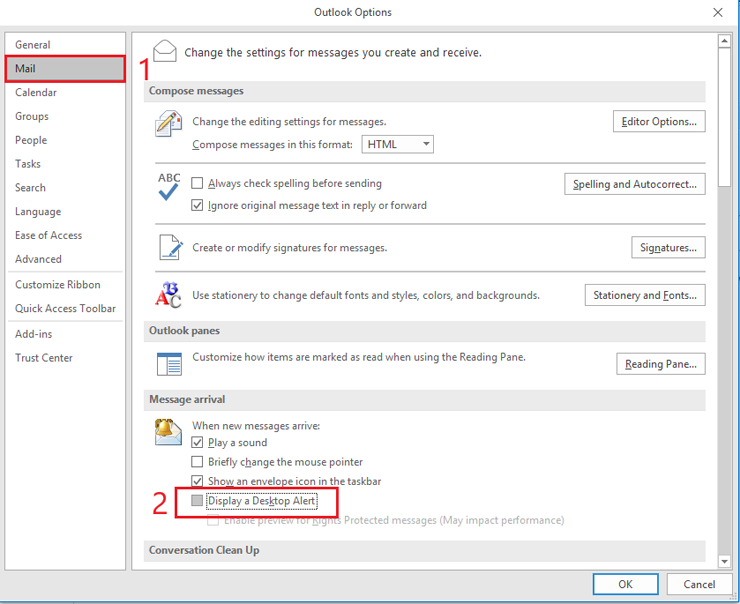
Task: Uncheck Ignore original message text in reply
Action: coord(197,205)
